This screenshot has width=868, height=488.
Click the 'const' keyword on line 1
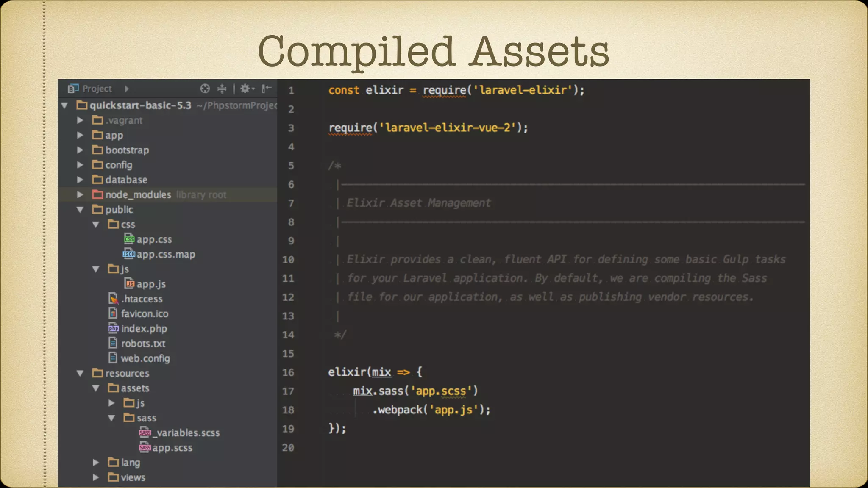point(344,90)
